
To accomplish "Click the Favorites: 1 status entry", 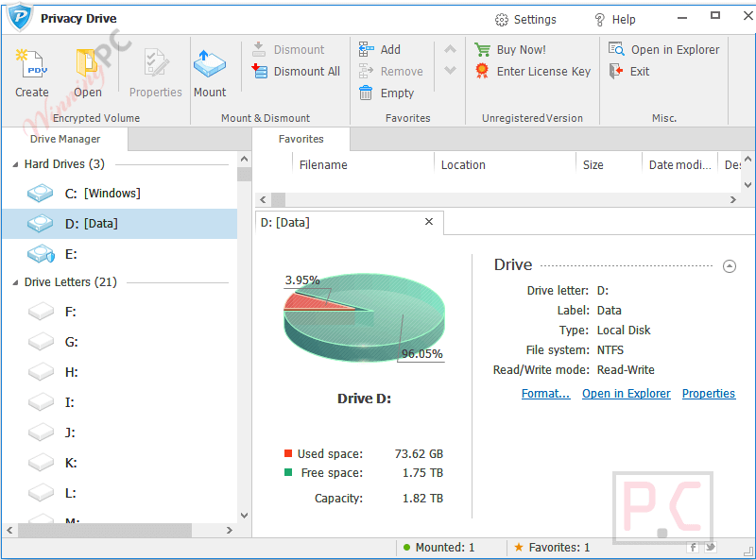I will [552, 548].
